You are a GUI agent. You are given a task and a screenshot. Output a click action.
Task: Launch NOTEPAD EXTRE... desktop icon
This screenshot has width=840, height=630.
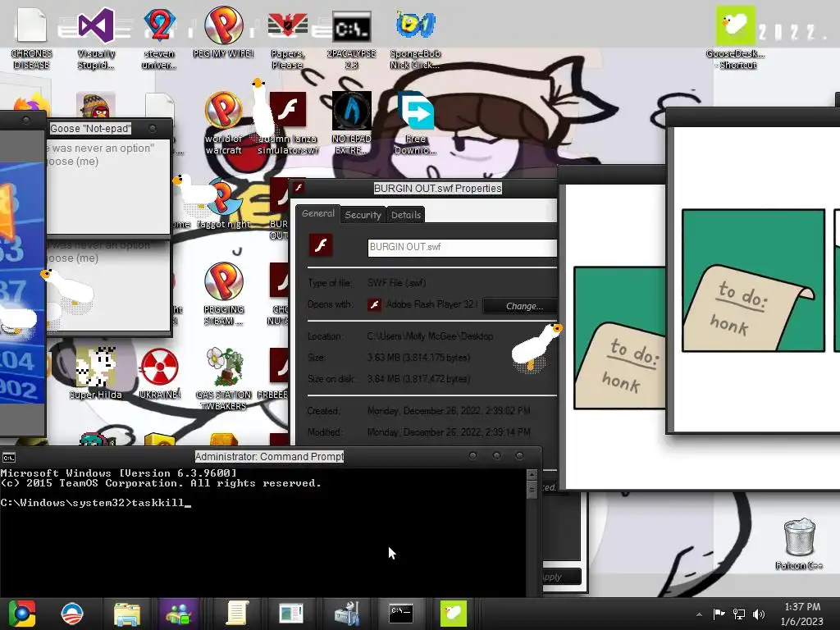[x=351, y=123]
